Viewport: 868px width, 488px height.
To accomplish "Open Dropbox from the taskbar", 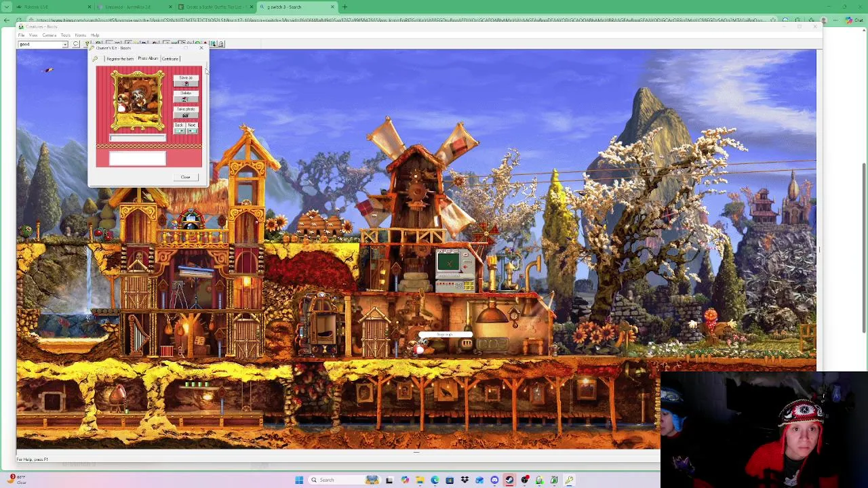I will 465,480.
